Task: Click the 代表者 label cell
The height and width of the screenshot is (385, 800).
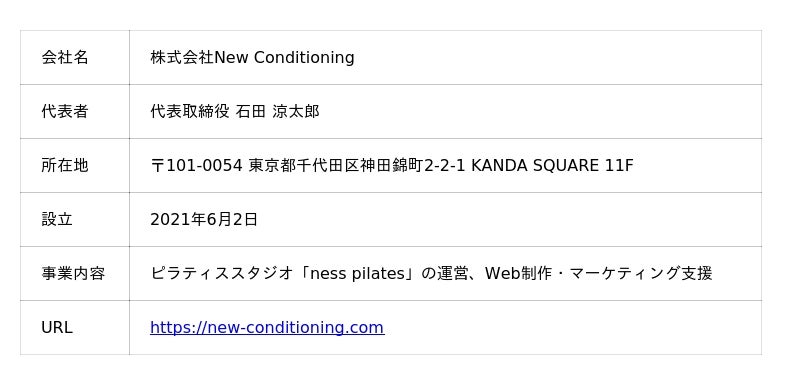Action: click(74, 111)
